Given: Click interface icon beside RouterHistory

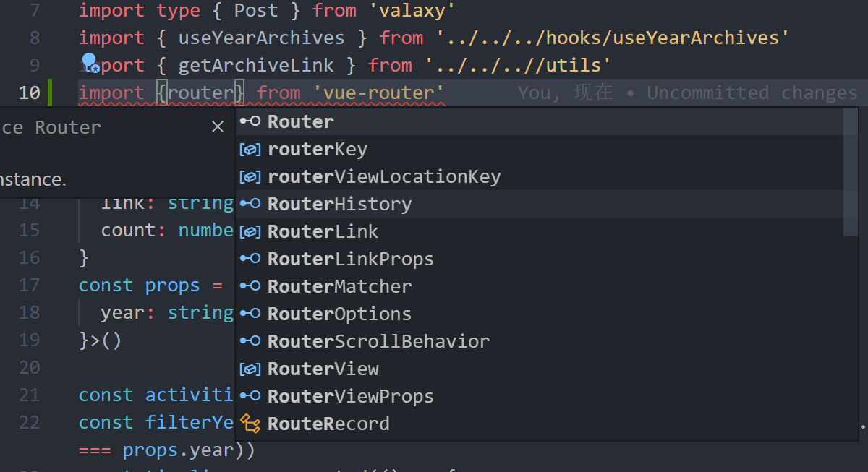Looking at the screenshot, I should click(x=250, y=204).
